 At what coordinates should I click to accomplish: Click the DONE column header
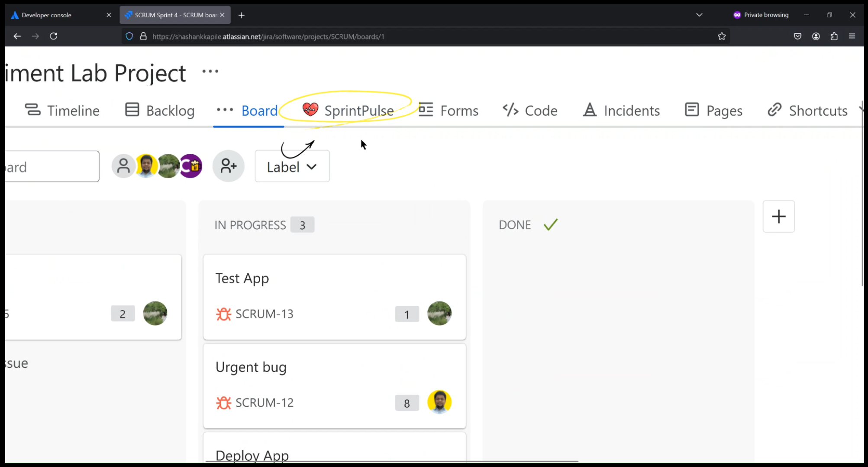tap(514, 225)
